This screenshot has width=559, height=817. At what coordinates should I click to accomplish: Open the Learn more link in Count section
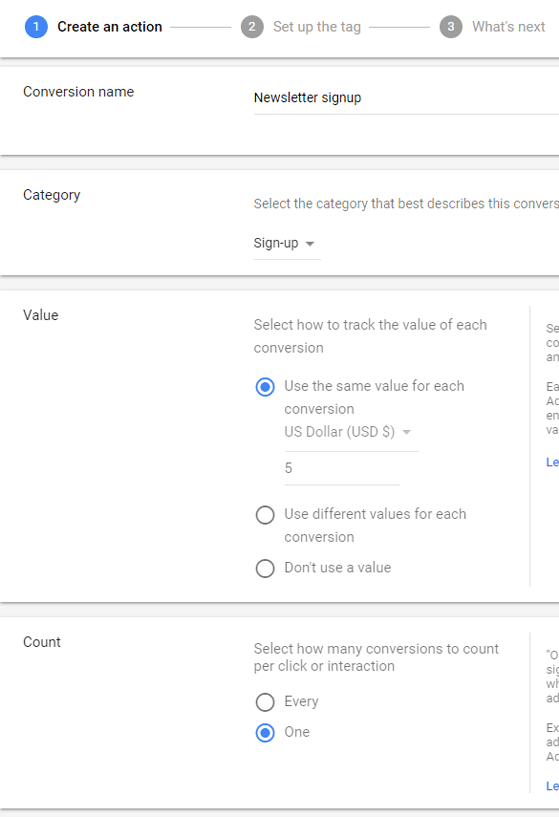tap(552, 786)
